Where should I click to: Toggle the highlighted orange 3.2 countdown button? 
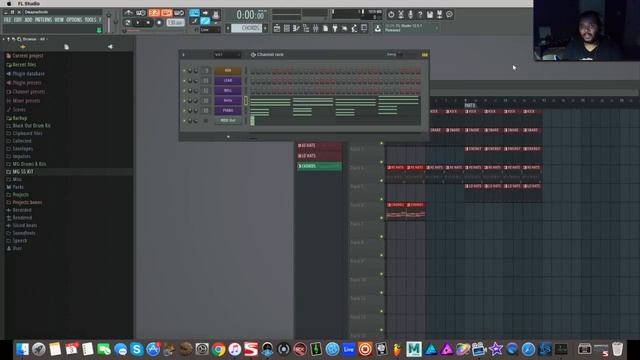[154, 13]
